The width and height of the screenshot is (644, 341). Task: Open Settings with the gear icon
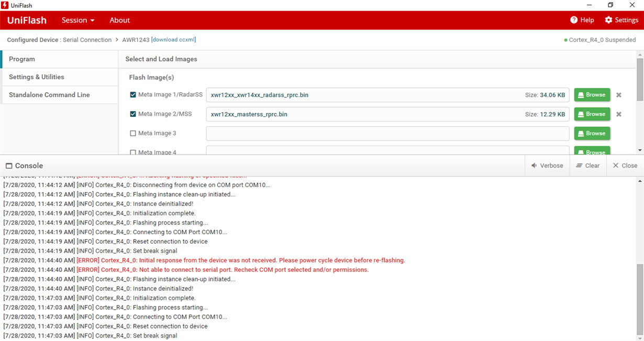click(621, 20)
